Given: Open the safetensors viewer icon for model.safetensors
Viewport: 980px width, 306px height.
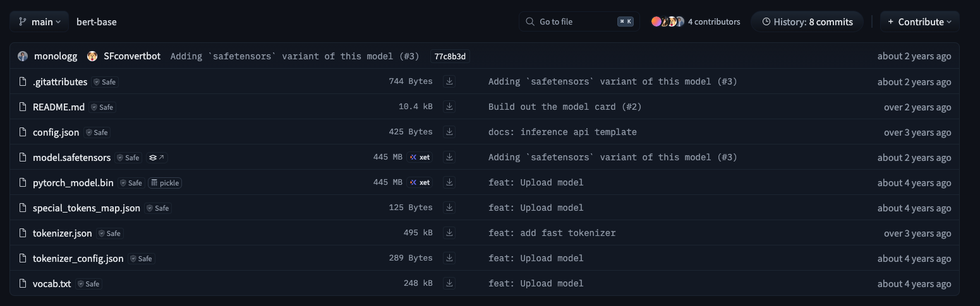Looking at the screenshot, I should [x=157, y=158].
